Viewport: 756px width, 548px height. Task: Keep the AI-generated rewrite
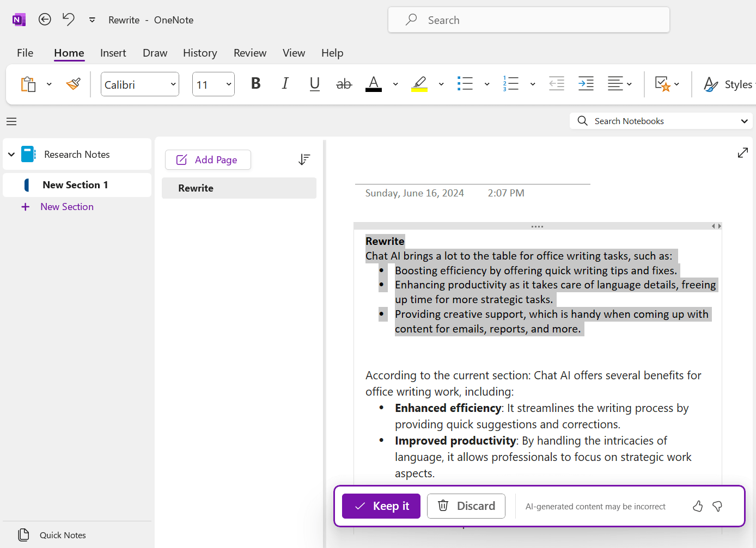381,506
